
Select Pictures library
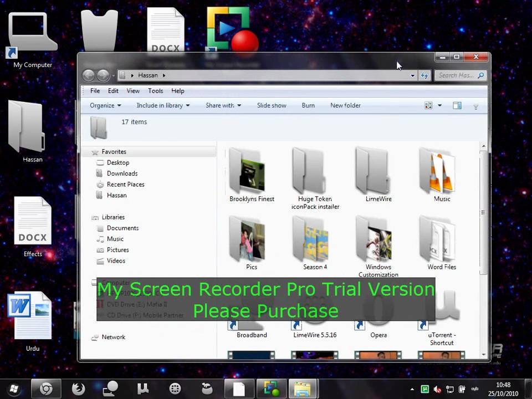click(x=117, y=250)
